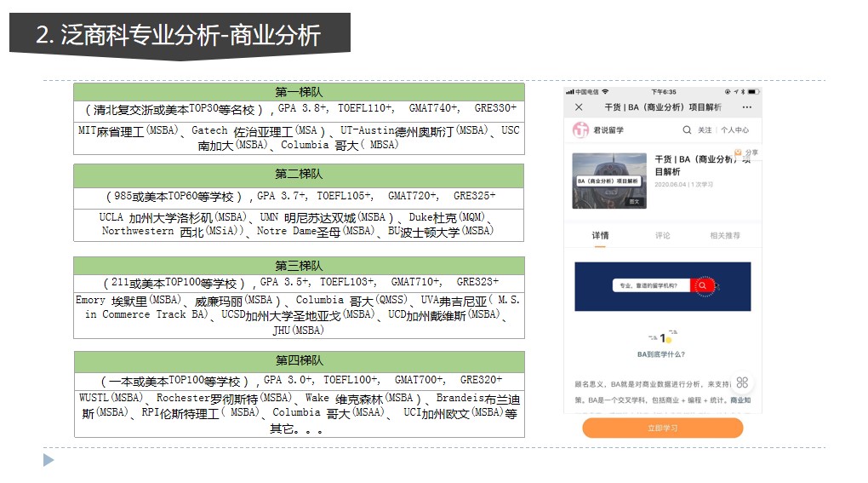Tap the 关注 follow link
This screenshot has height=483, width=868.
coord(704,129)
